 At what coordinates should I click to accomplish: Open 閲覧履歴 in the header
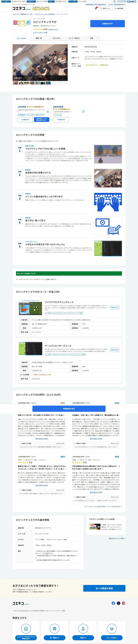point(119,8)
